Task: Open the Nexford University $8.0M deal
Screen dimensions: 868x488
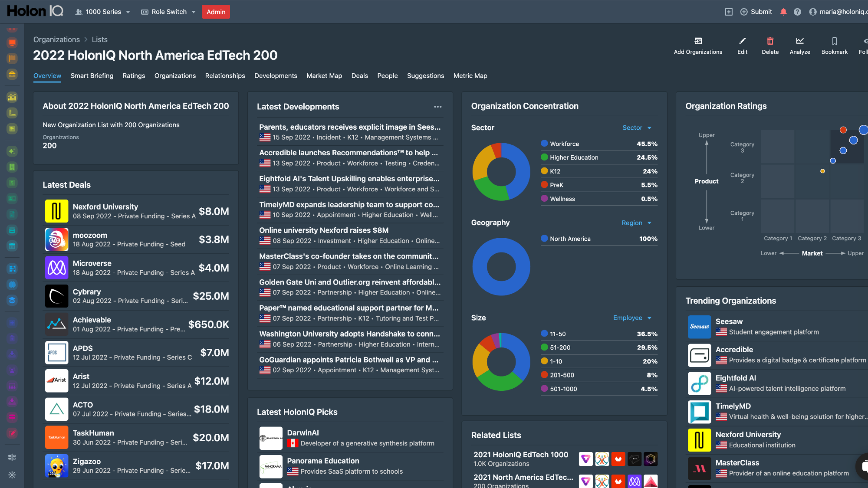Action: [x=137, y=211]
